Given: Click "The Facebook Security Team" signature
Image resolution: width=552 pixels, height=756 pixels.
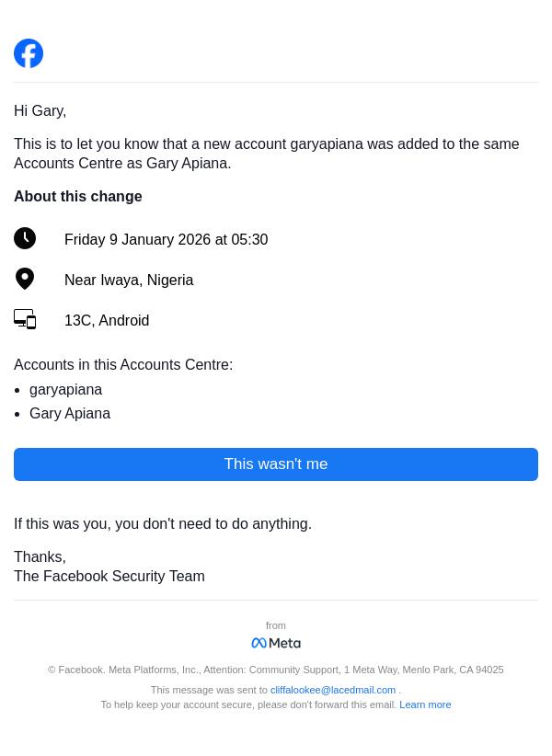Looking at the screenshot, I should 109,577.
